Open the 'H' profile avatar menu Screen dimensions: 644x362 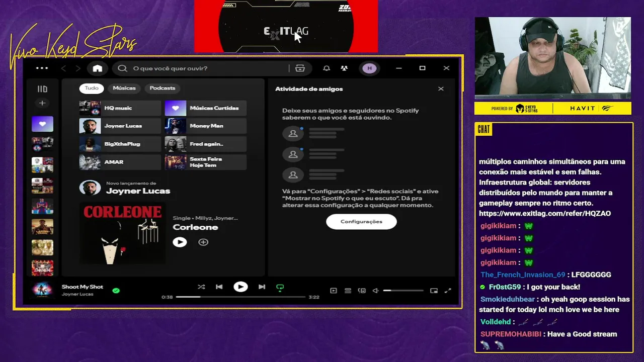(x=369, y=68)
